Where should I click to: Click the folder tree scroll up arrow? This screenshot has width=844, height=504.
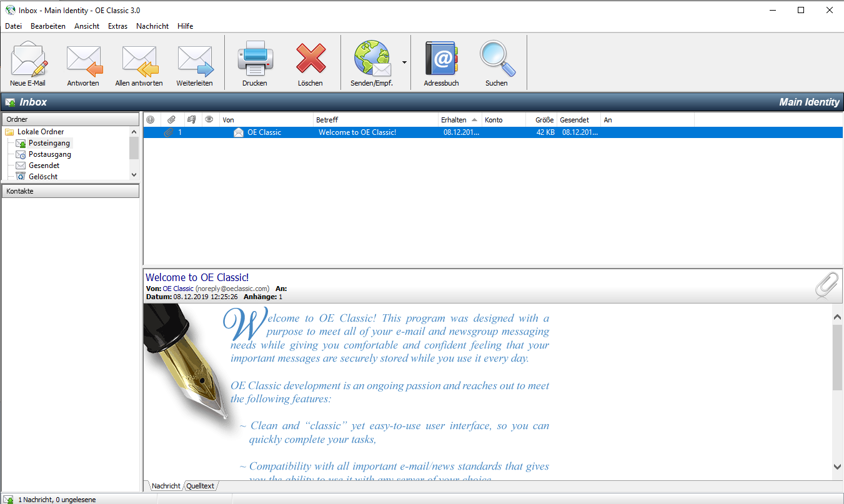click(134, 132)
